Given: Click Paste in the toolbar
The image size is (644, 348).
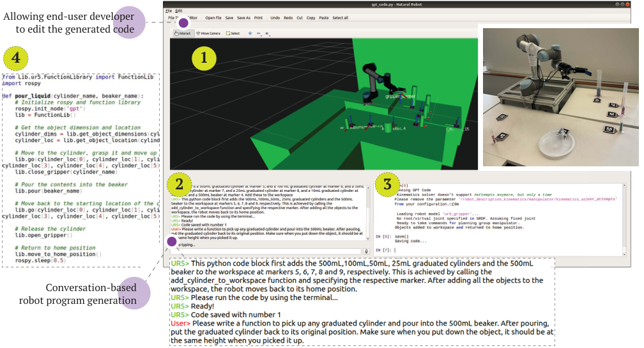Looking at the screenshot, I should click(x=324, y=18).
